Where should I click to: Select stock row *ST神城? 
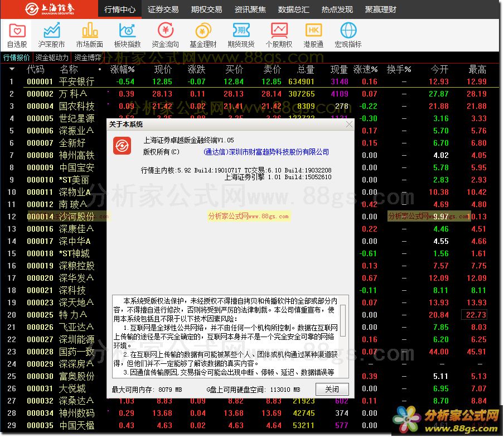coord(74,253)
